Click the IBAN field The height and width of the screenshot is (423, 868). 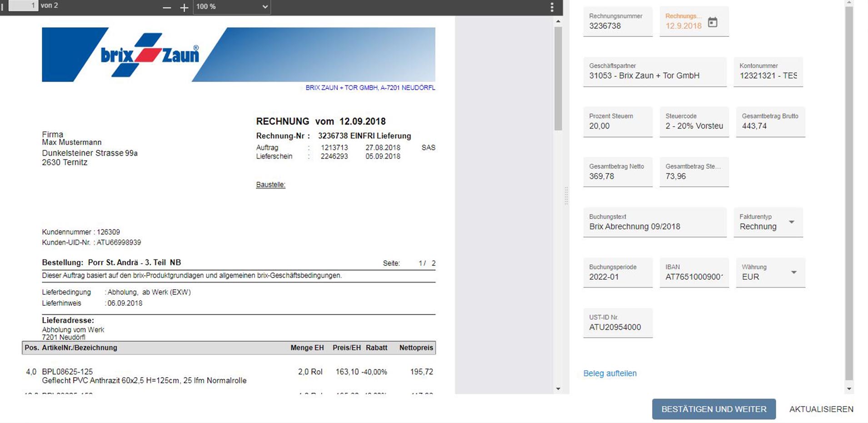coord(694,273)
